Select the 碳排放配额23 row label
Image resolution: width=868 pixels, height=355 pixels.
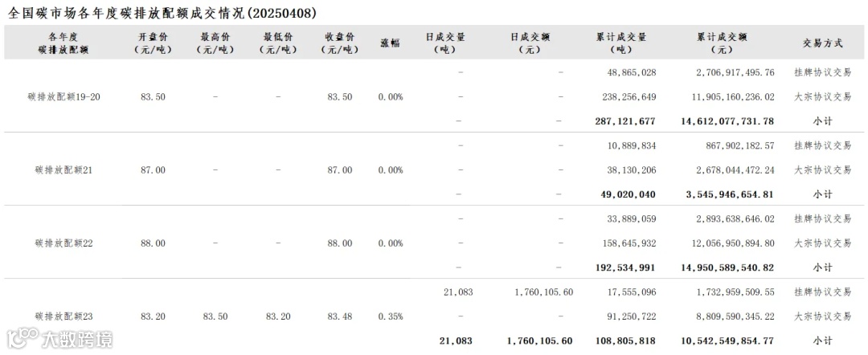[64, 316]
